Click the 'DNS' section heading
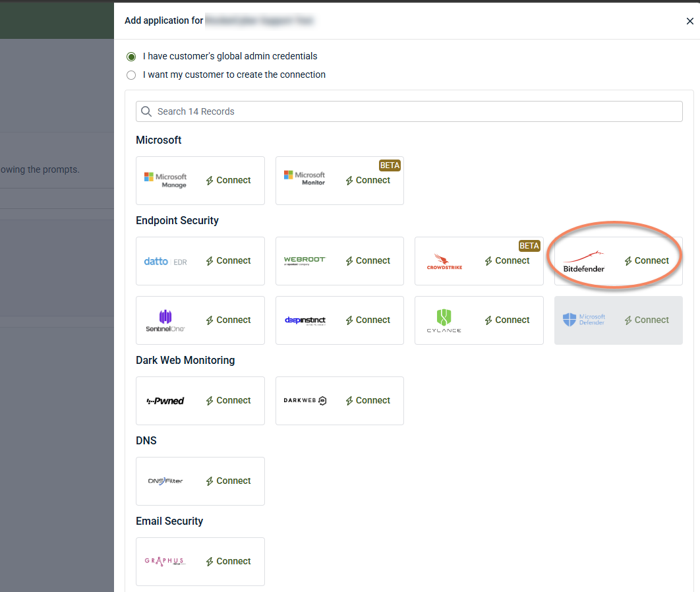 tap(146, 440)
